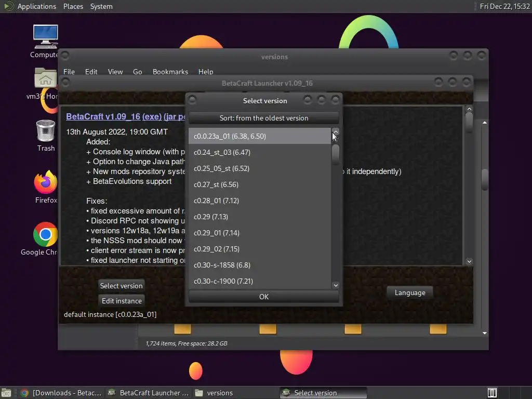Select version c0.30-c-1900 (7.21)
Viewport: 532px width, 399px height.
click(260, 281)
